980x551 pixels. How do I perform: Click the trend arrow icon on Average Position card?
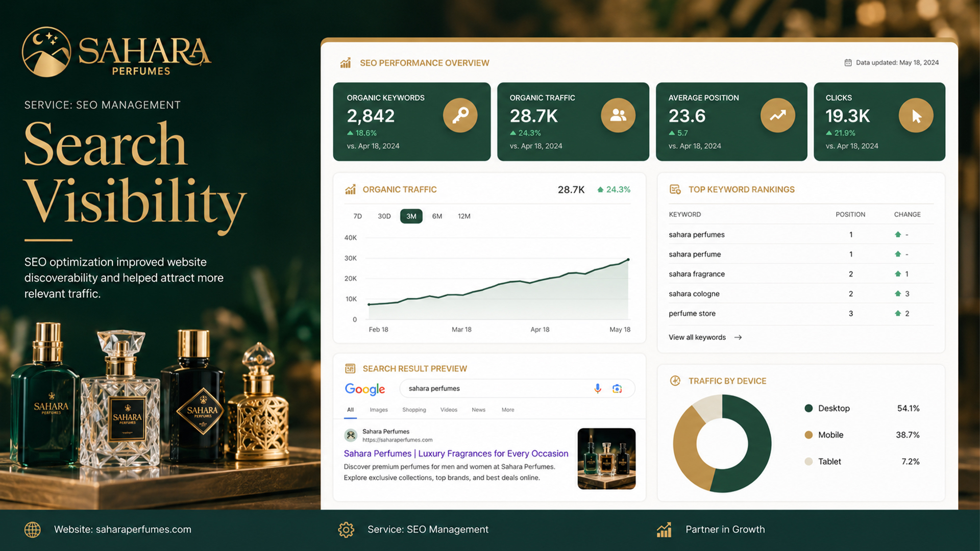click(777, 115)
